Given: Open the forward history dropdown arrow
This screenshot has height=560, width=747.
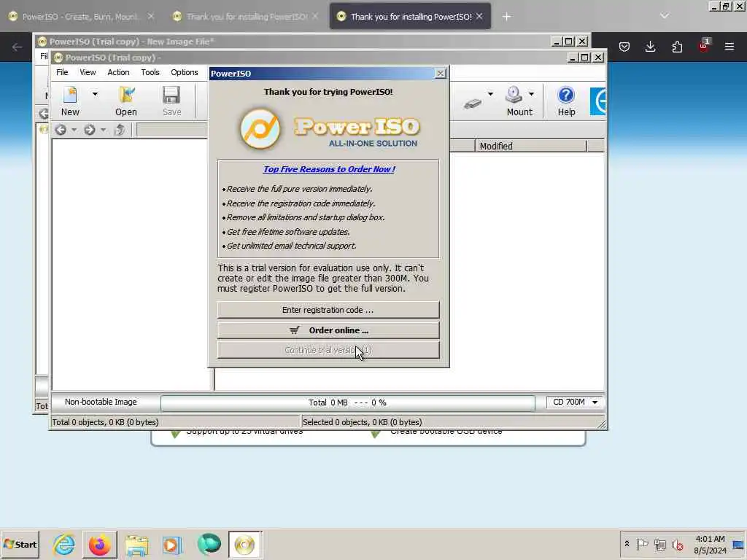Looking at the screenshot, I should pos(103,130).
